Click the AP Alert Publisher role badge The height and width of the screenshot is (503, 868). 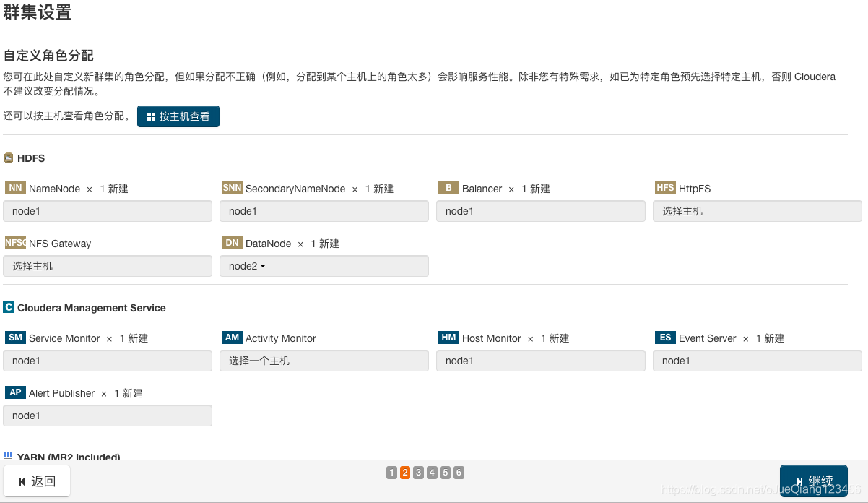[x=15, y=392]
